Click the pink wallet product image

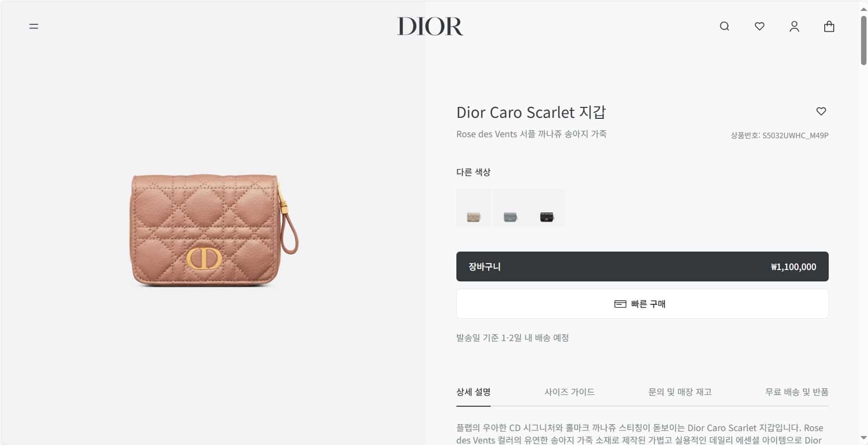coord(213,230)
